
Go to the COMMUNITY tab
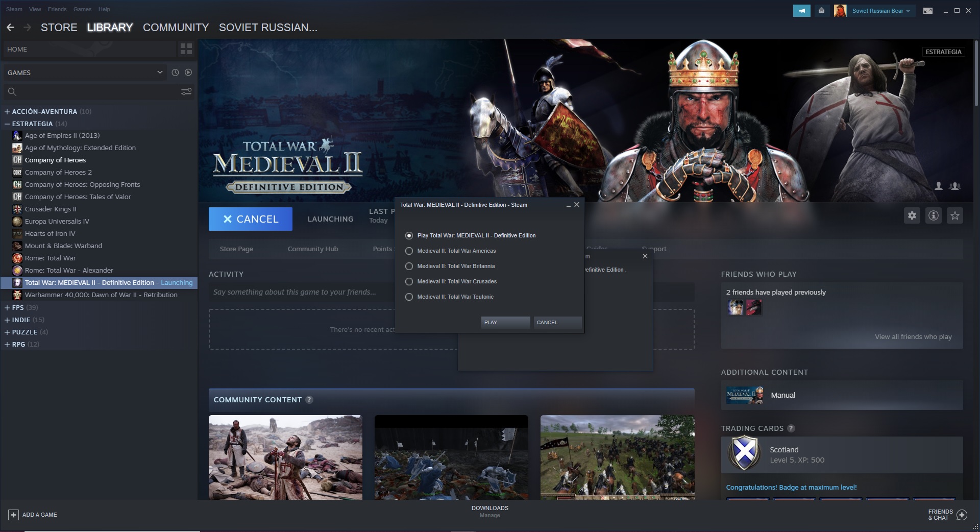(176, 28)
